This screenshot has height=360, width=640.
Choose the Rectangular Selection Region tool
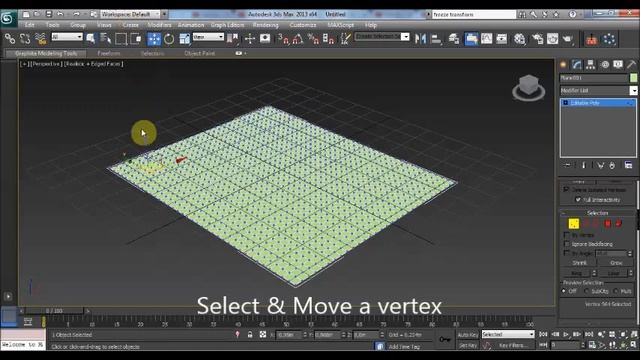tap(121, 39)
